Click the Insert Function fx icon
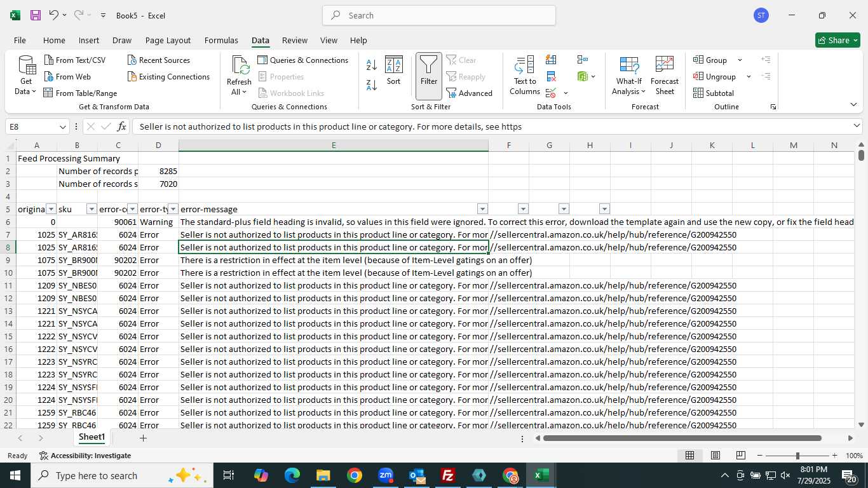Image resolution: width=868 pixels, height=488 pixels. [122, 126]
